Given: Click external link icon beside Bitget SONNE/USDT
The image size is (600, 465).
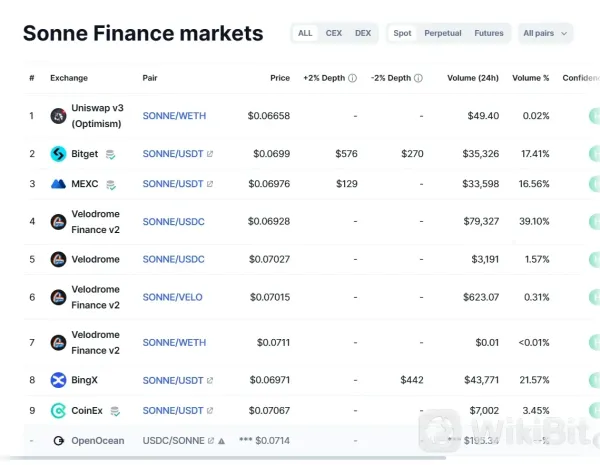Looking at the screenshot, I should pos(210,154).
